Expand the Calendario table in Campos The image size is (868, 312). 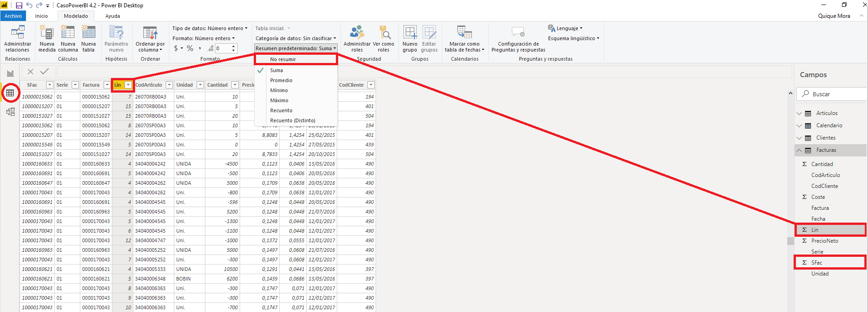pyautogui.click(x=799, y=125)
